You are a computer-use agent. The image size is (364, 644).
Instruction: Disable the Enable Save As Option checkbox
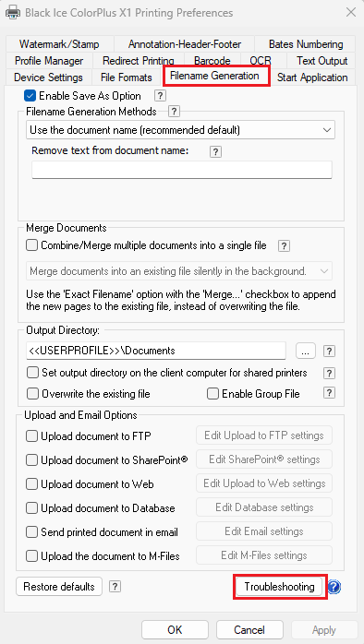coord(30,96)
